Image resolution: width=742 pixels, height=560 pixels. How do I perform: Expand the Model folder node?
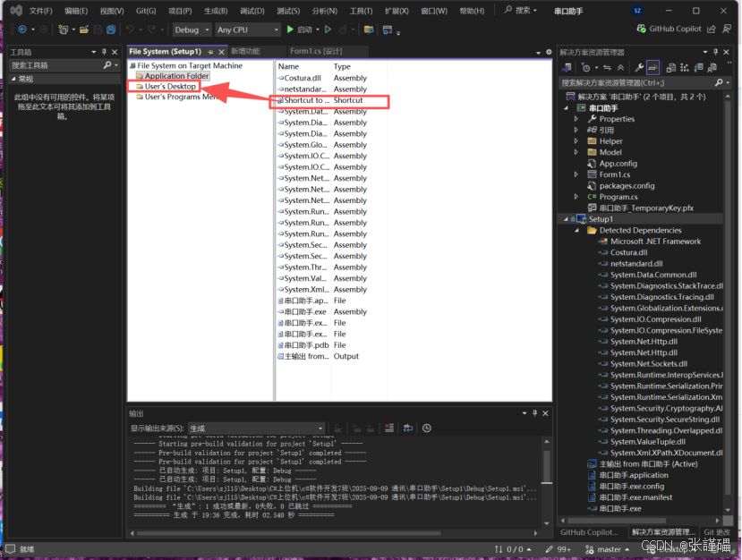coord(576,152)
